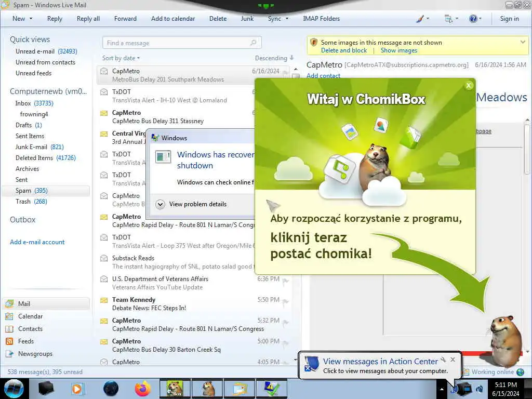Click the envelope icon of Veterans Affairs message

[x=104, y=279]
